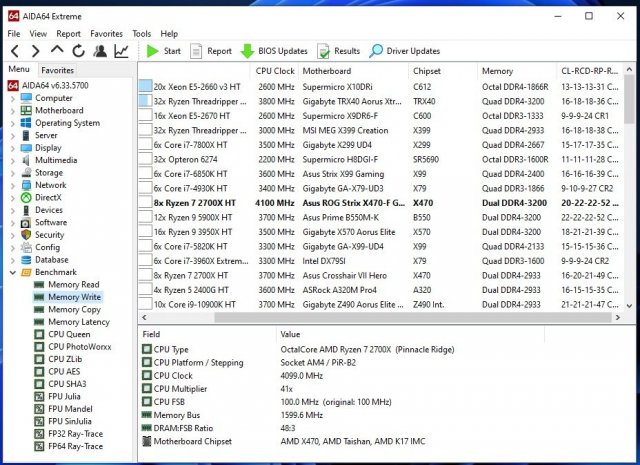Click the user profile toolbar icon

(100, 51)
